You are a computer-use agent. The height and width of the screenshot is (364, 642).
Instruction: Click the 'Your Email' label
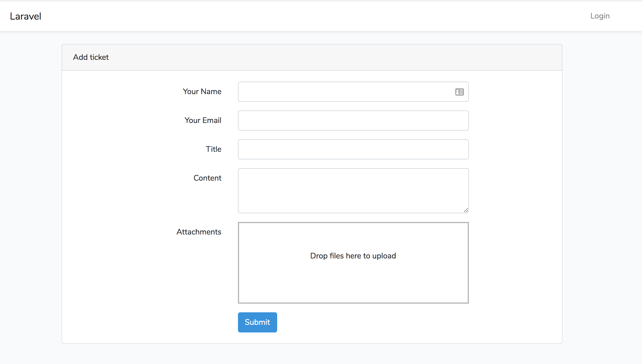pos(203,121)
